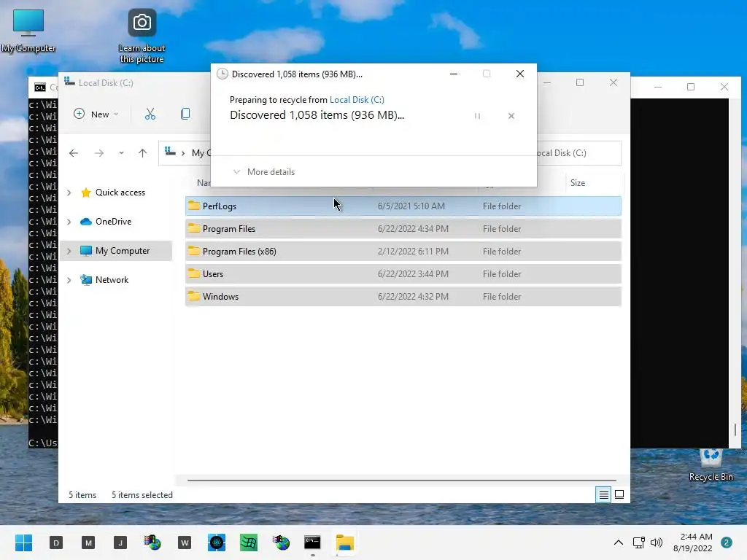This screenshot has height=560, width=747.
Task: Open recent locations dropdown arrow
Action: point(122,153)
